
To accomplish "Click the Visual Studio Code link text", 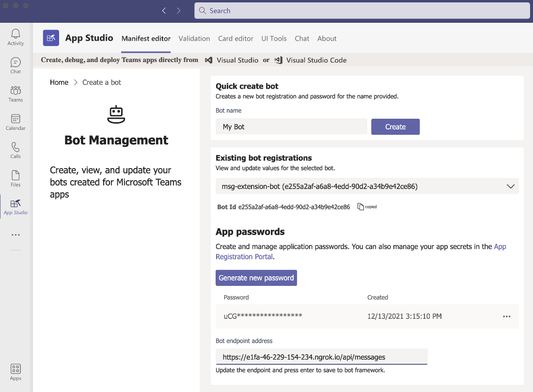I will pyautogui.click(x=316, y=60).
